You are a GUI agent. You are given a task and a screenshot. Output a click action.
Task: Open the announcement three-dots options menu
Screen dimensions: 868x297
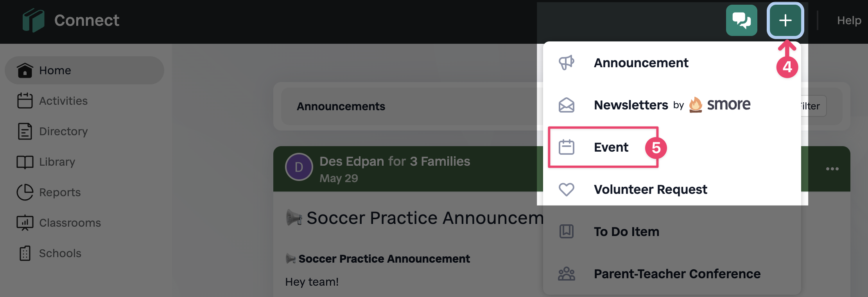[x=832, y=169]
